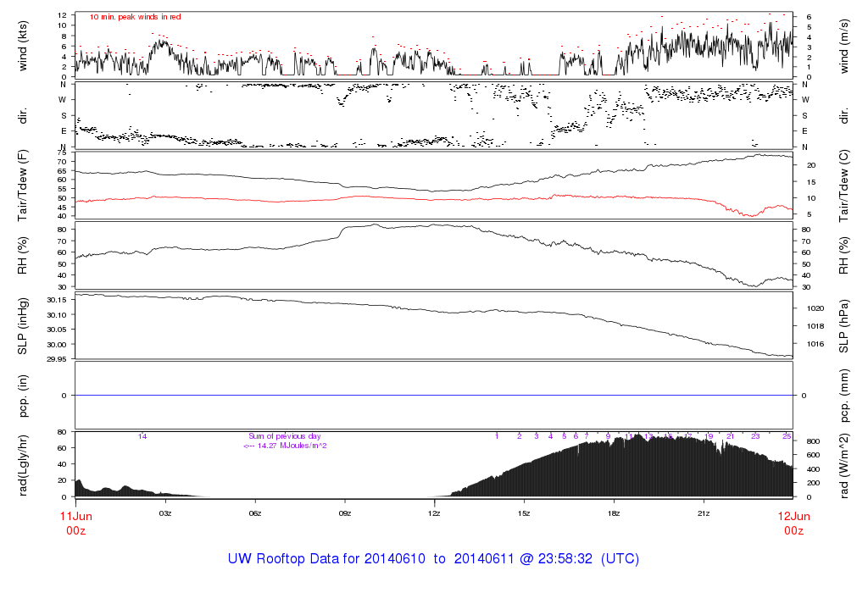This screenshot has height=593, width=868.
Task: Click the 'Sum of previous day' annotation text
Action: [x=285, y=435]
